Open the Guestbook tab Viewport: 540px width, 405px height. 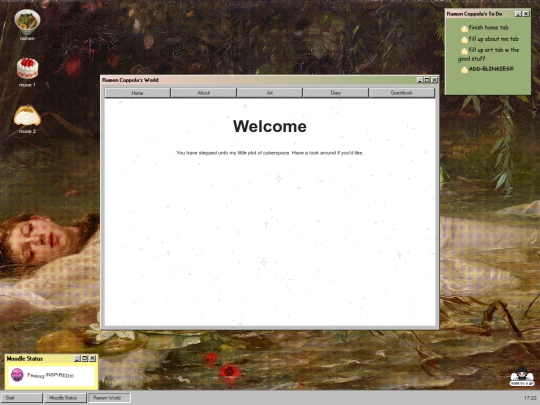pyautogui.click(x=402, y=93)
